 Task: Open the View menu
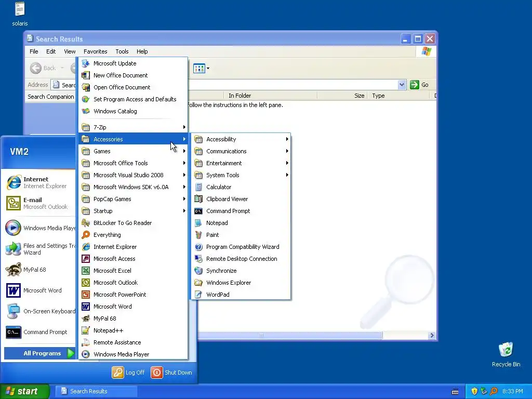coord(70,51)
